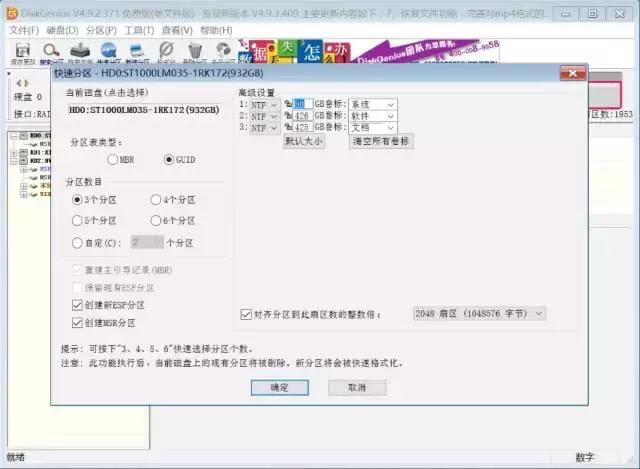Click the current disk HD0:ST1000LM035 selector
The height and width of the screenshot is (469, 640).
click(144, 110)
